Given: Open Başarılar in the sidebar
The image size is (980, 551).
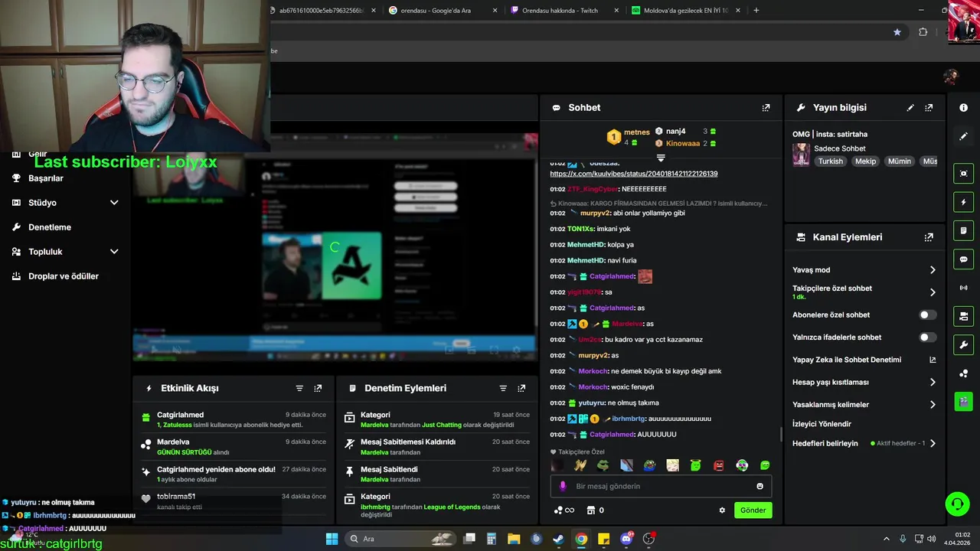Looking at the screenshot, I should click(46, 178).
